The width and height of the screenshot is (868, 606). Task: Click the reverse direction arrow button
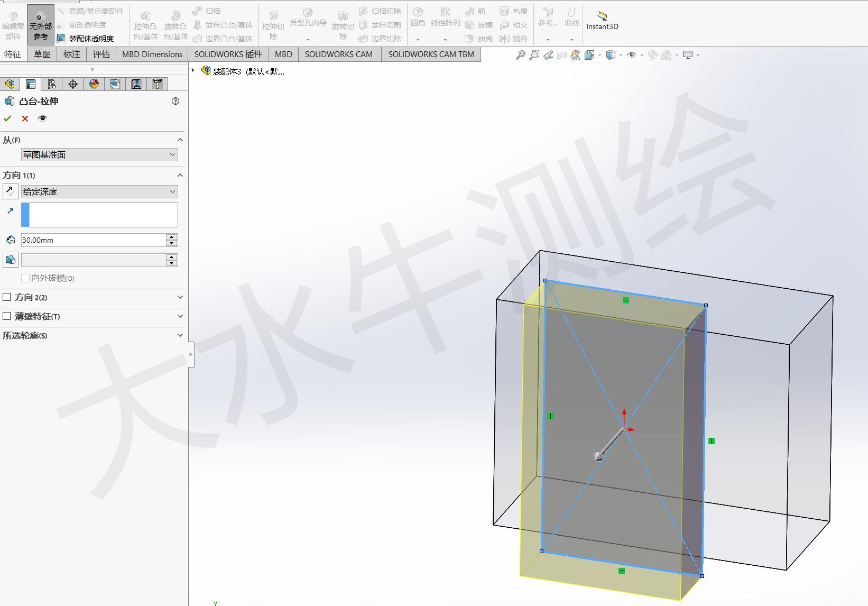[10, 191]
